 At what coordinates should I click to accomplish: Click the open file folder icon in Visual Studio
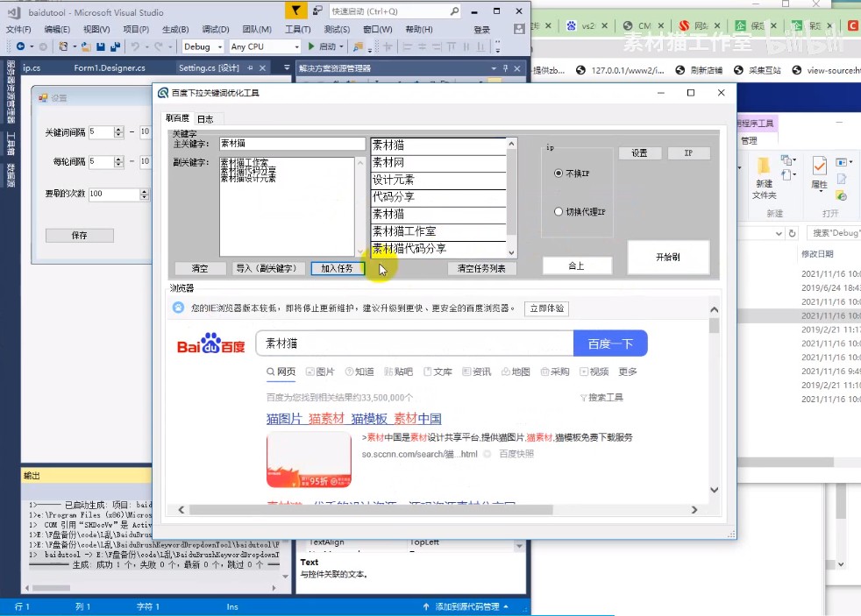(x=86, y=46)
